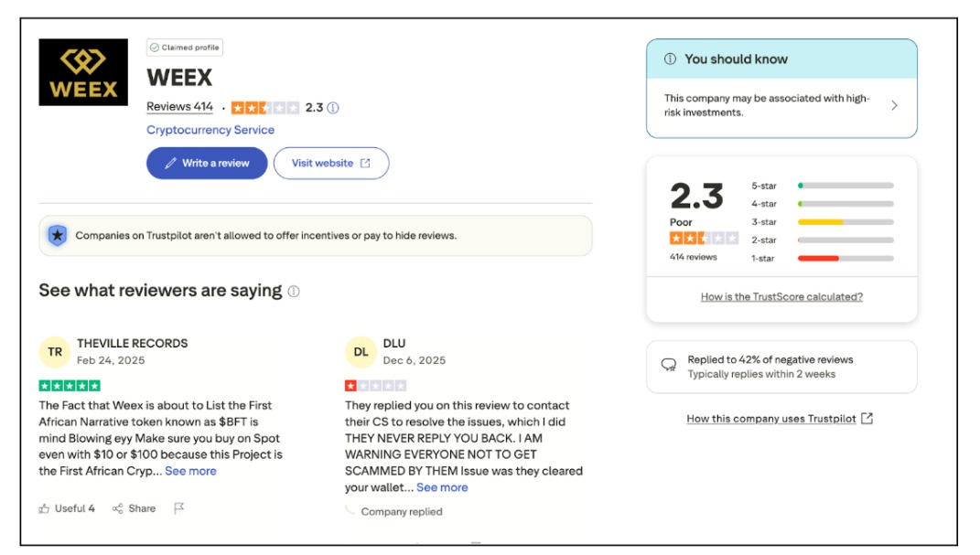
Task: Select the Cryptocurrency Service category link
Action: (x=210, y=129)
